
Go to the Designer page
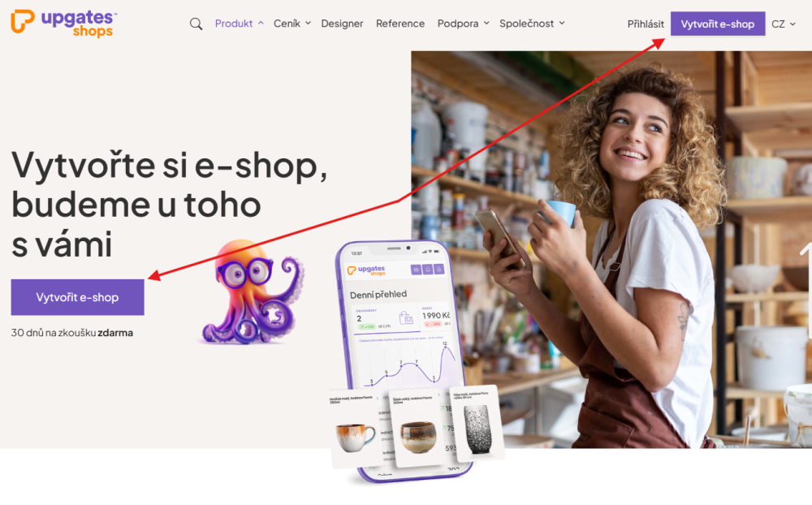pos(342,24)
